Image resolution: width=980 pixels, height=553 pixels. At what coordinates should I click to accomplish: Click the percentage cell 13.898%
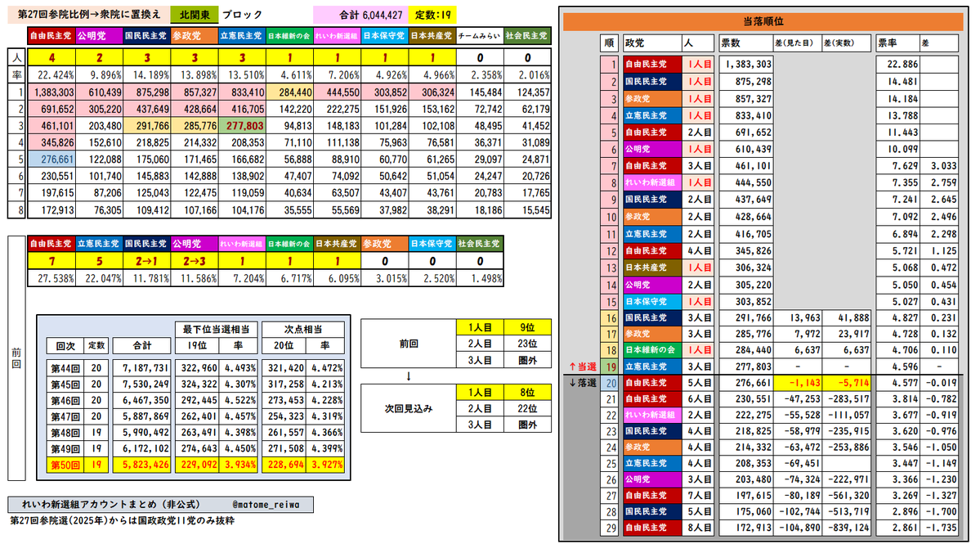click(x=195, y=75)
